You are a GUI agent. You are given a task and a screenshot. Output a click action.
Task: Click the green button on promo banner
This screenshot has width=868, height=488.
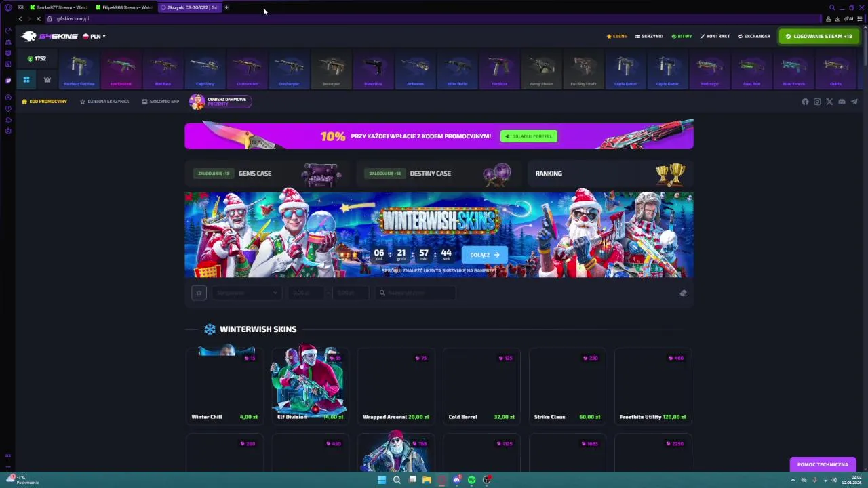click(529, 136)
